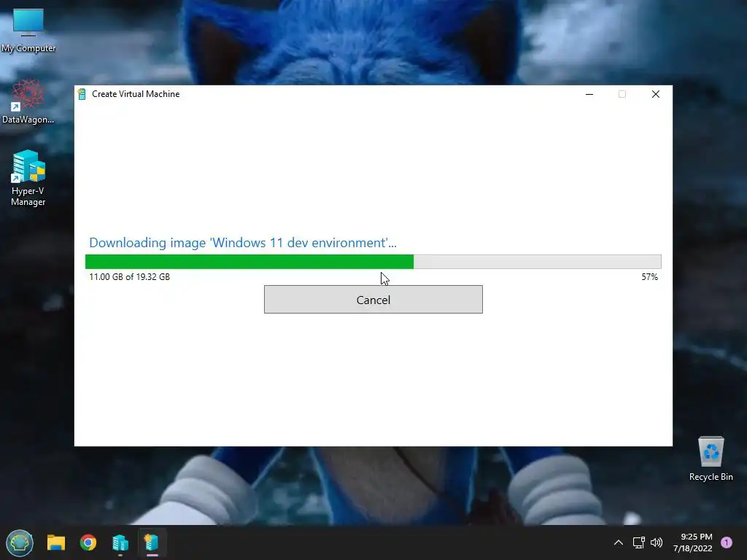Click the 57% progress label

click(x=649, y=276)
